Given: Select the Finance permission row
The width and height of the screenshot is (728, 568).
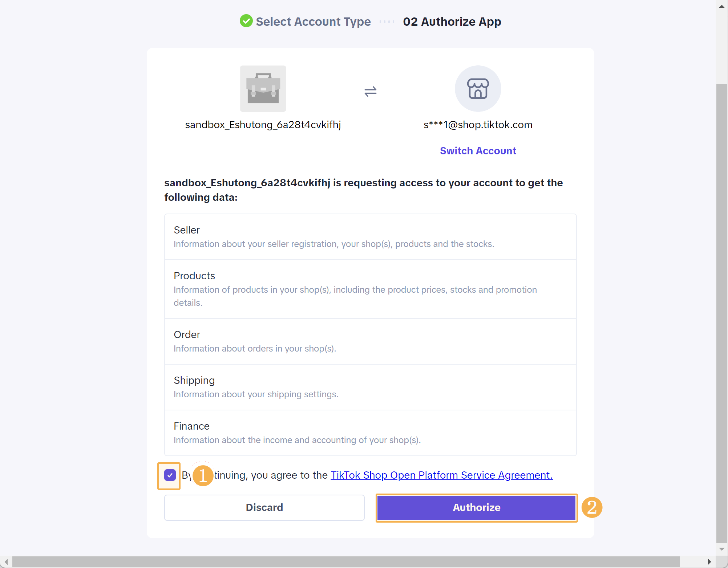Looking at the screenshot, I should (x=370, y=433).
